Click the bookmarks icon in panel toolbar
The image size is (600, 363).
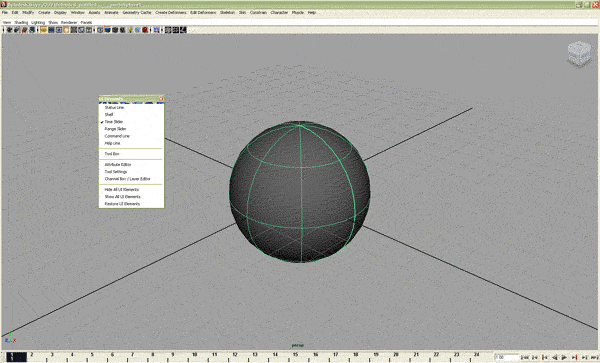[24, 29]
